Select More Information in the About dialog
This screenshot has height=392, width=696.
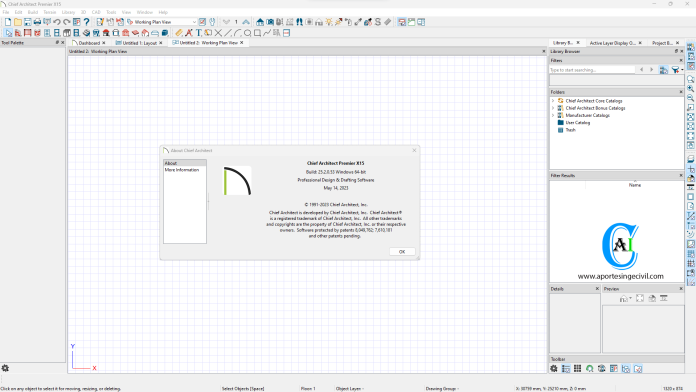pos(182,170)
